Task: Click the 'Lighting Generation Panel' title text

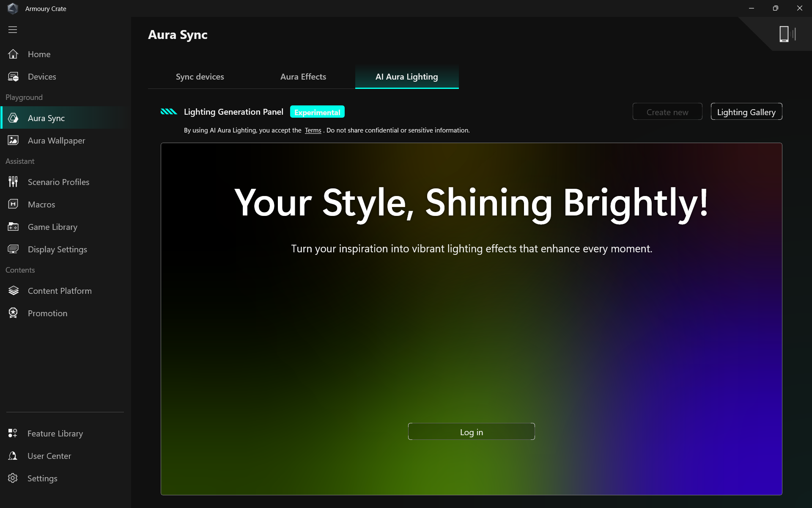Action: tap(233, 112)
